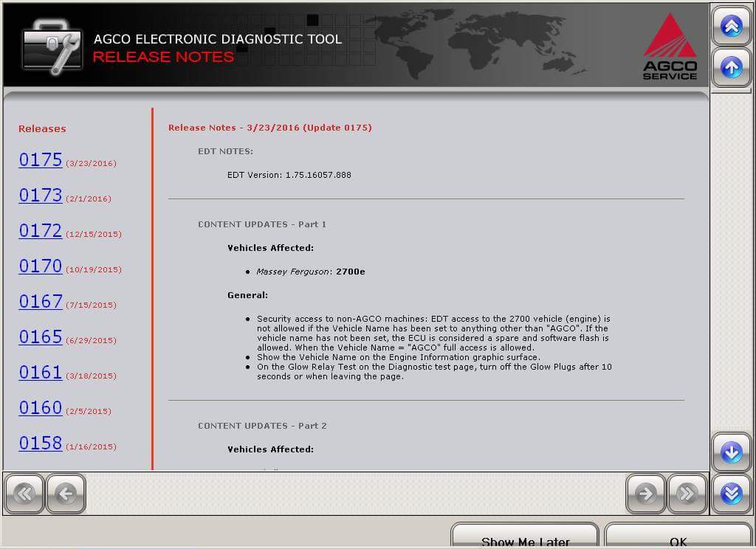Open release 0170 notes
The height and width of the screenshot is (549, 756).
pyautogui.click(x=41, y=266)
